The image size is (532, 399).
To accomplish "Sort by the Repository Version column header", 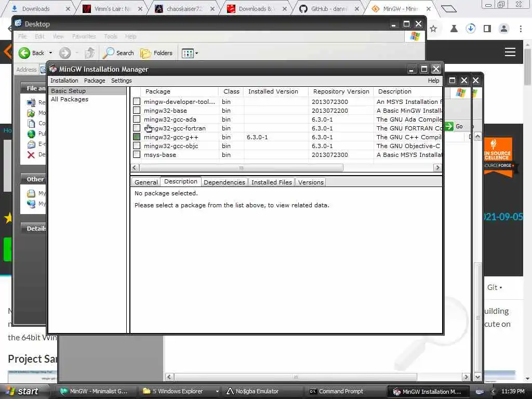I will coord(341,91).
